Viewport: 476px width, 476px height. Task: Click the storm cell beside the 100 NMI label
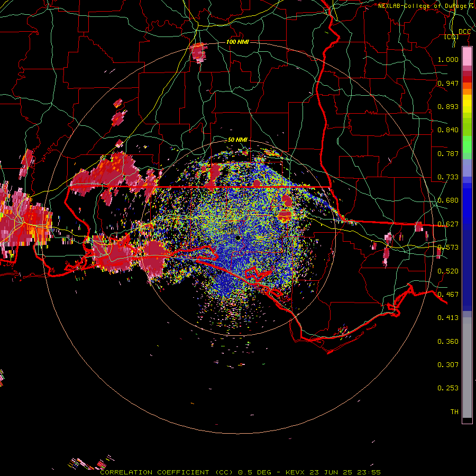coord(199,52)
